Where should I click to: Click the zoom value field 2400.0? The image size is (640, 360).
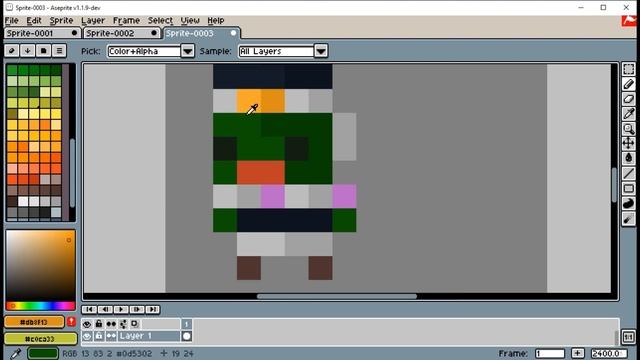[609, 353]
